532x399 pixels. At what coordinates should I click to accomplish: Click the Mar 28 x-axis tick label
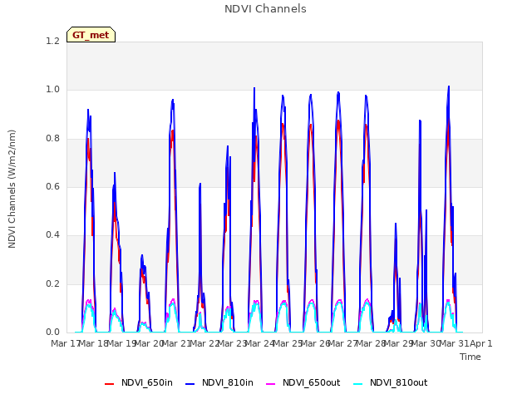(371, 343)
